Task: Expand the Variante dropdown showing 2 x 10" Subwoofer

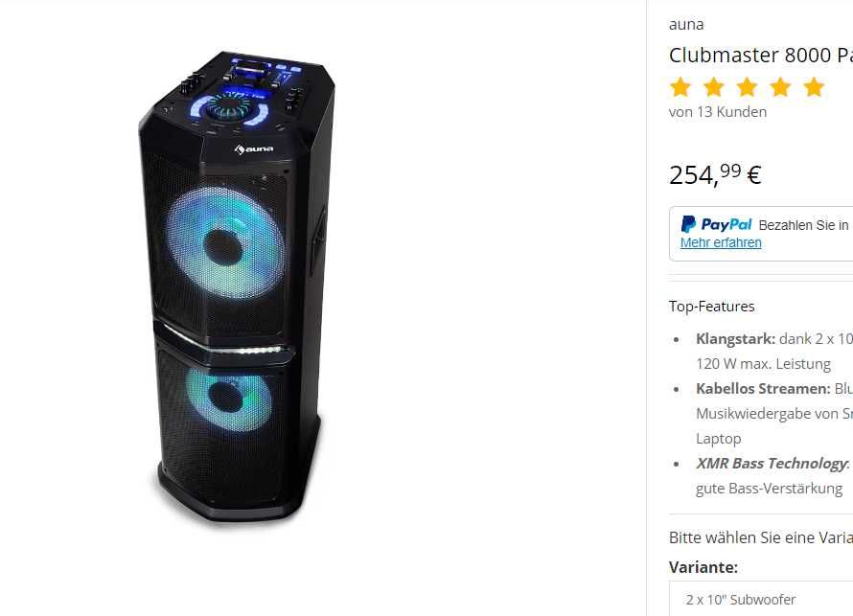Action: (x=761, y=599)
